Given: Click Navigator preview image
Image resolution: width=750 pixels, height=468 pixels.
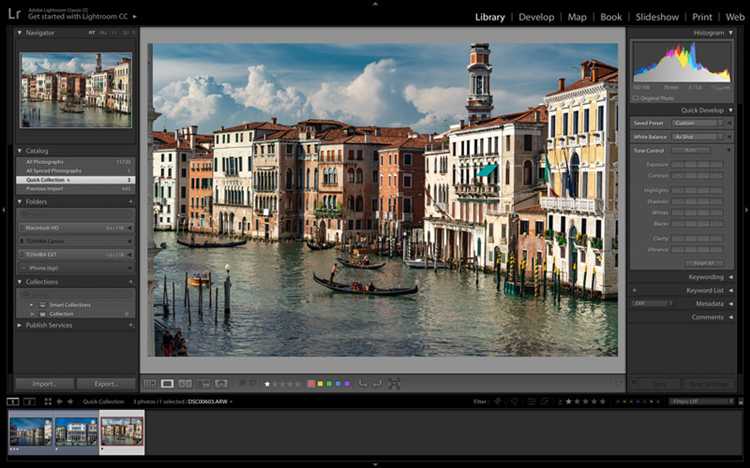Looking at the screenshot, I should [76, 90].
